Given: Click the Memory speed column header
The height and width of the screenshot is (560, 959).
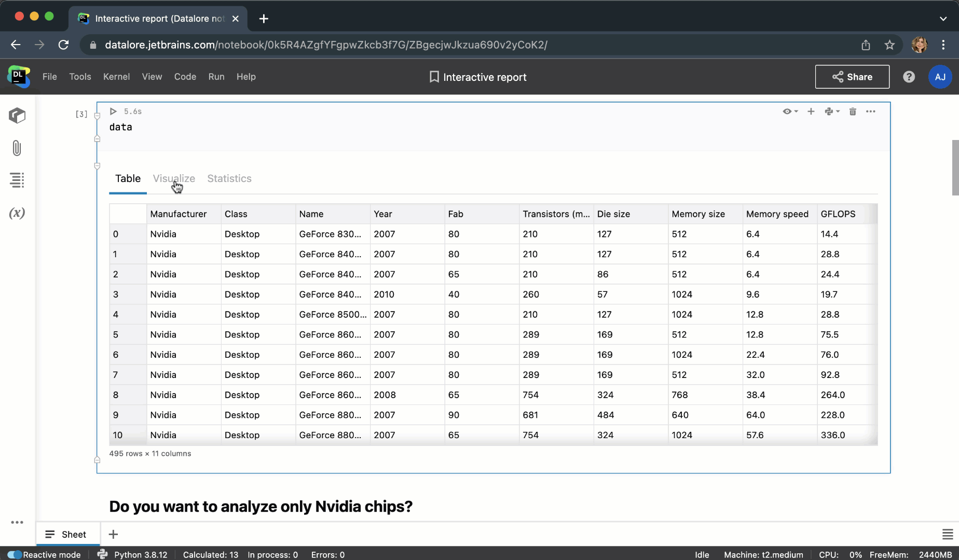Looking at the screenshot, I should [x=779, y=214].
